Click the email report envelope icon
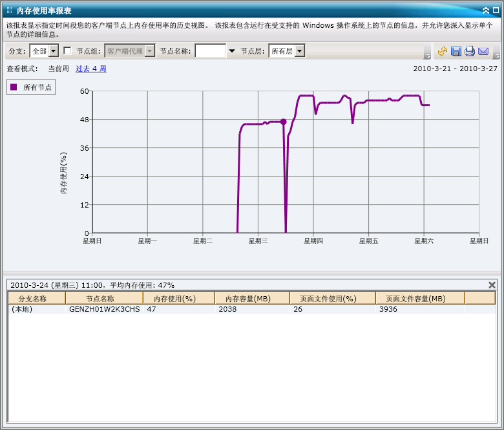Viewport: 504px width, 430px height. [x=483, y=52]
